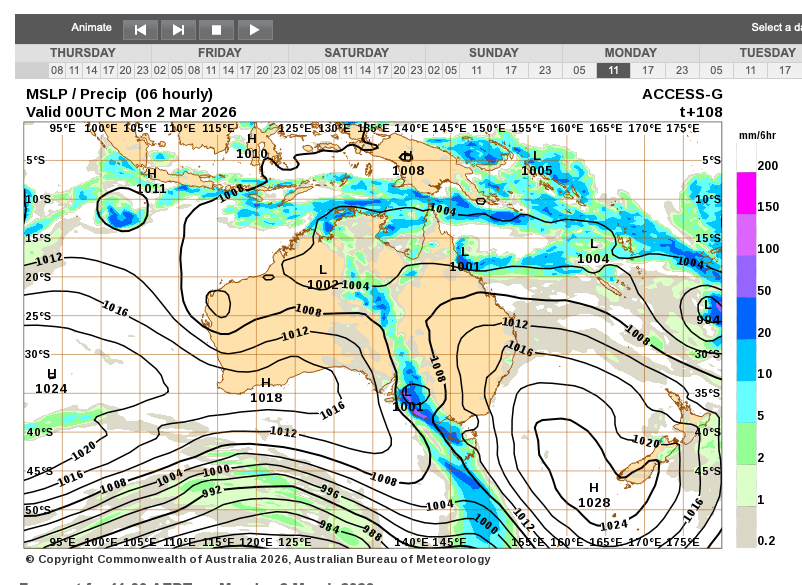
Task: Choose Friday's 02 time step
Action: point(160,70)
